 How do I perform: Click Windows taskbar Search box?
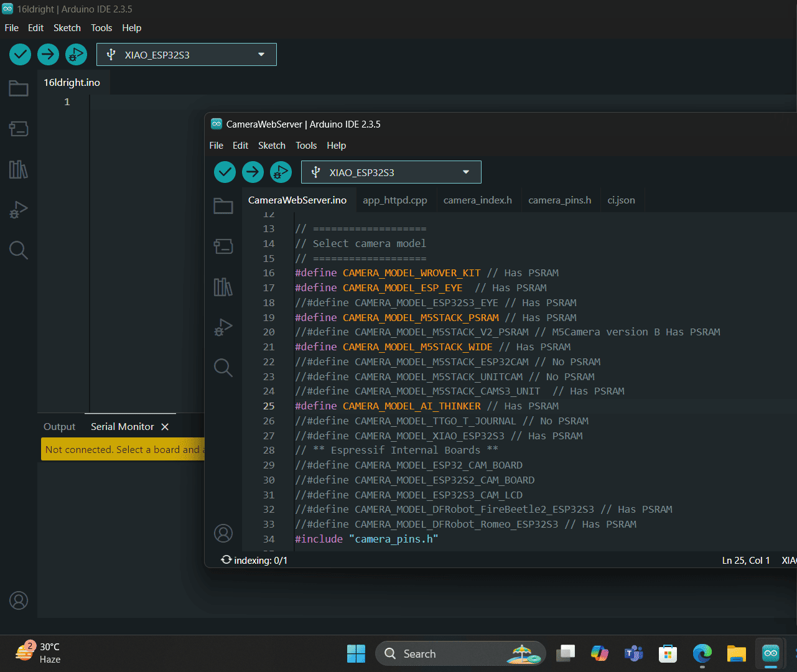click(x=460, y=653)
